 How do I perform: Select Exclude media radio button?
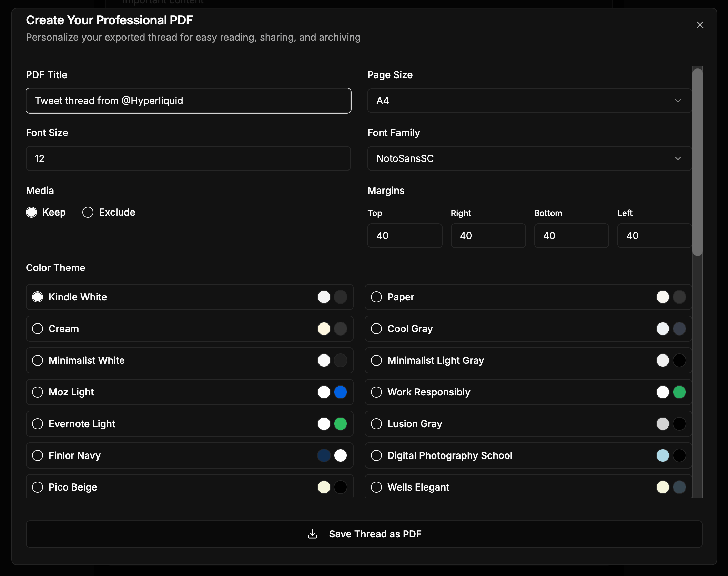pos(88,212)
